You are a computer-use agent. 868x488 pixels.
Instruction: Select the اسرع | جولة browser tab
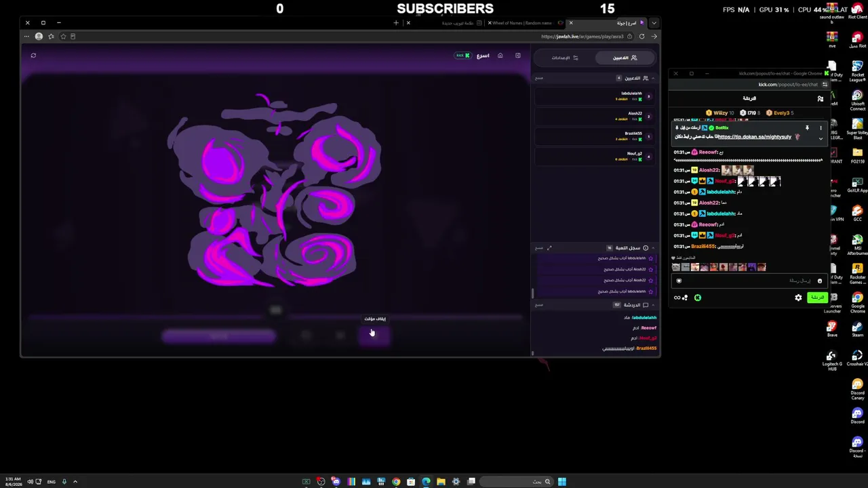pyautogui.click(x=607, y=23)
